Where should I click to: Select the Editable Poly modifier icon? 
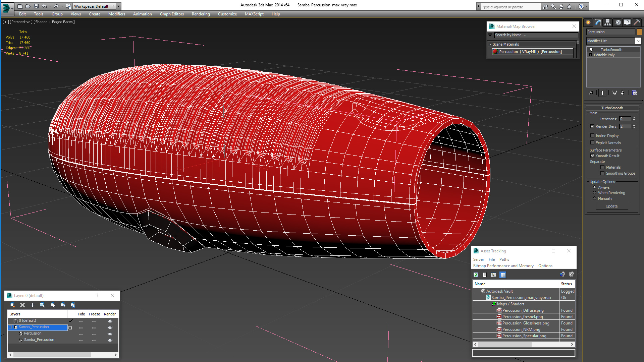click(591, 55)
